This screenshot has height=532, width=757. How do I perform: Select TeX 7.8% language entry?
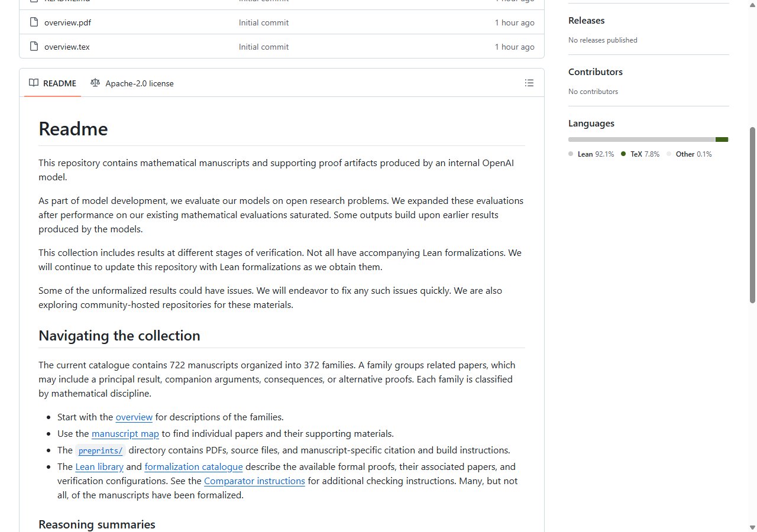click(x=640, y=154)
